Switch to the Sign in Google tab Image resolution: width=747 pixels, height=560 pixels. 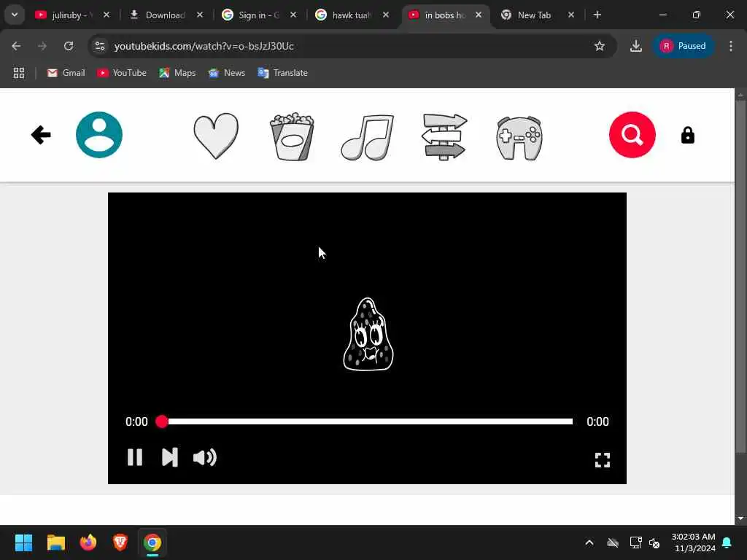259,15
